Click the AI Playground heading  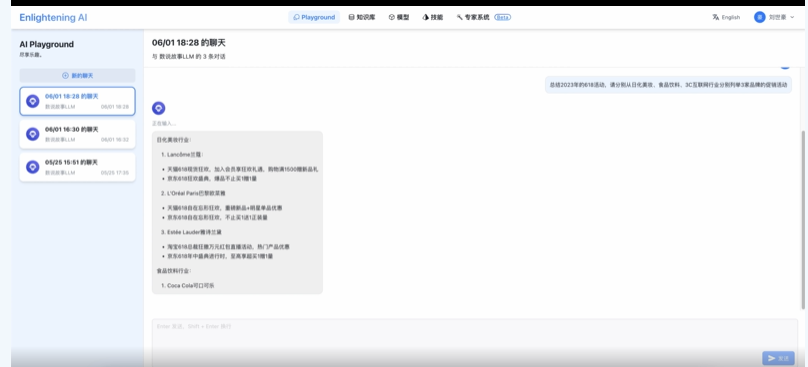tap(46, 44)
